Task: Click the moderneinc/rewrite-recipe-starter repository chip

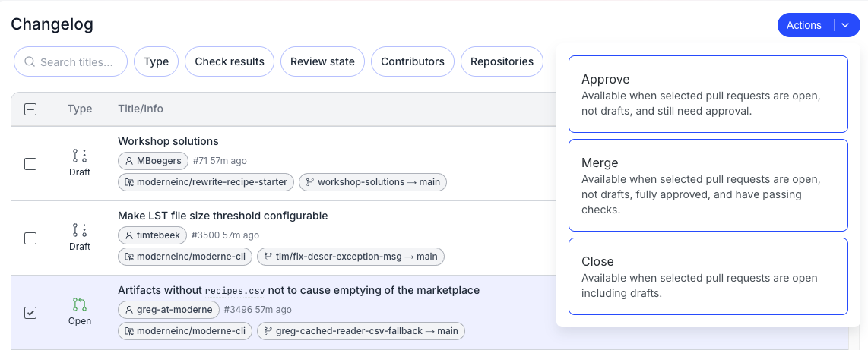Action: point(206,182)
